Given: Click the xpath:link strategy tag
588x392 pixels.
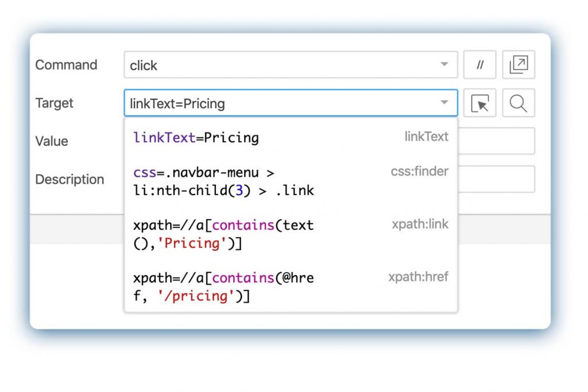Looking at the screenshot, I should [x=420, y=224].
